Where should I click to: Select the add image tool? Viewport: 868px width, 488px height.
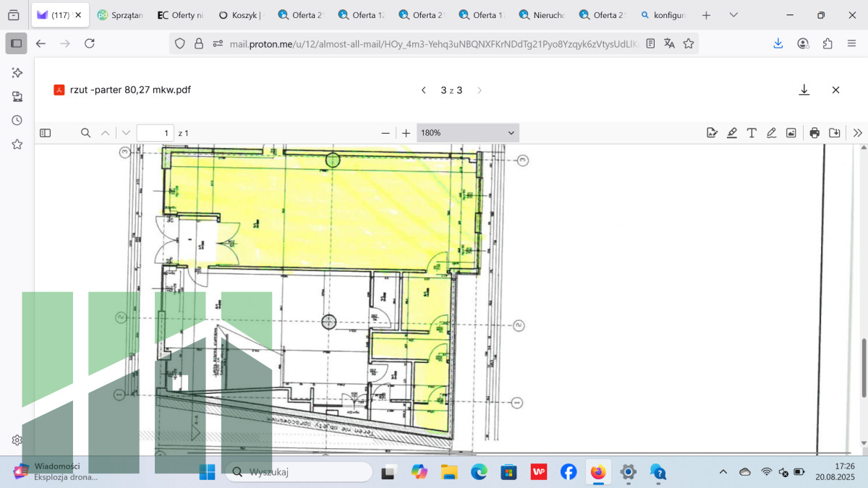coord(791,133)
